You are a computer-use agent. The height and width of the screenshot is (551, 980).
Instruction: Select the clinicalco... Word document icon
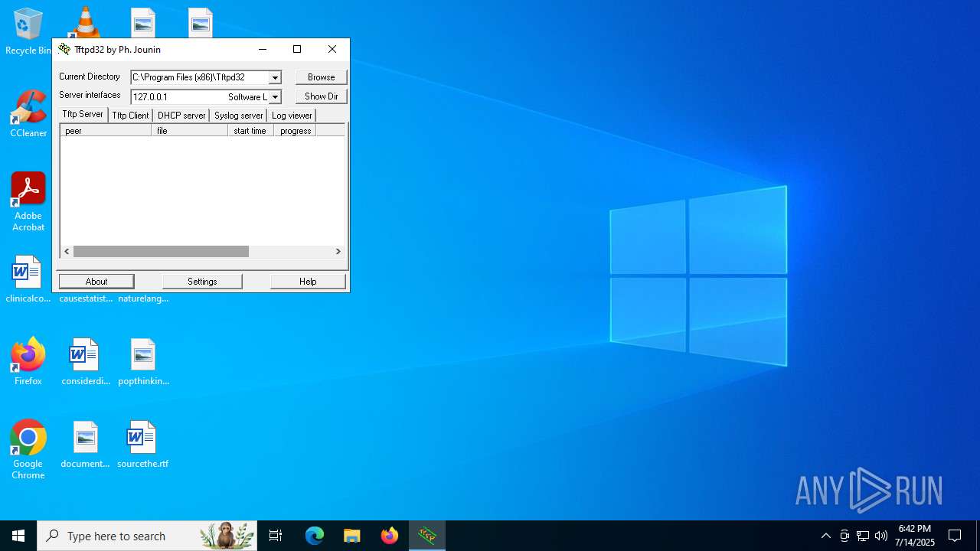28,279
